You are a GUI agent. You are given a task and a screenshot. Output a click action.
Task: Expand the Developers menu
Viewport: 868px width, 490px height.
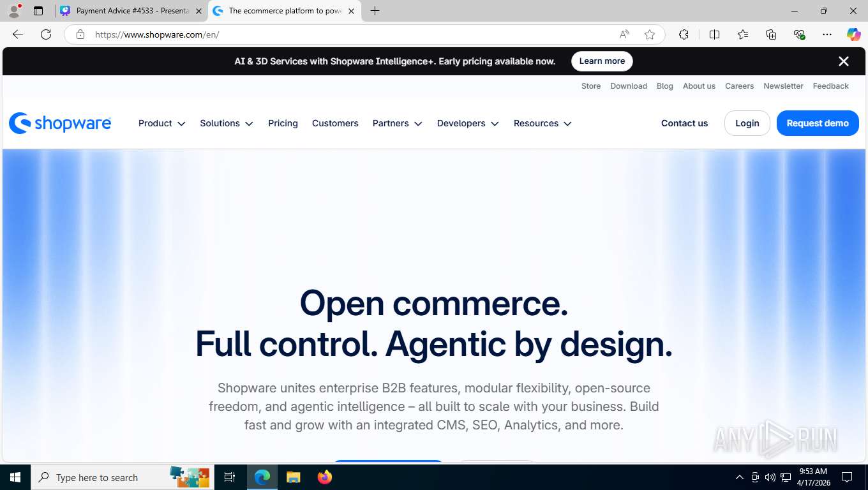tap(468, 123)
